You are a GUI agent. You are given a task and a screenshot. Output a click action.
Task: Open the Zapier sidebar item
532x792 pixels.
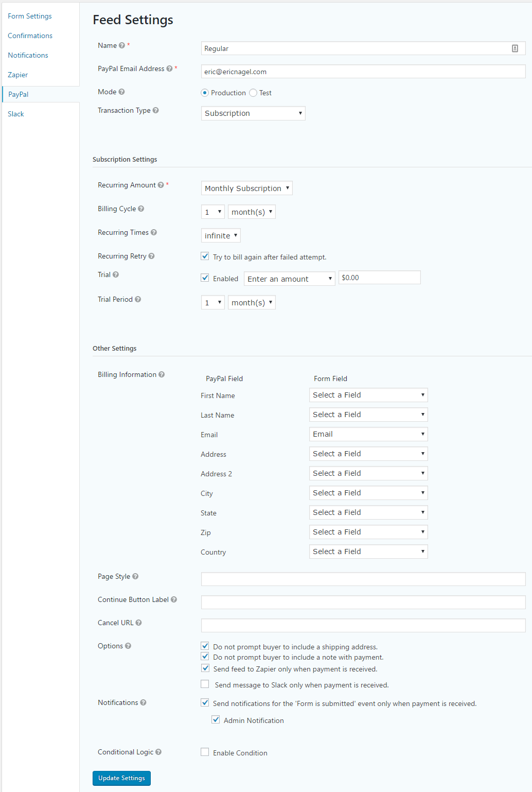(x=18, y=75)
